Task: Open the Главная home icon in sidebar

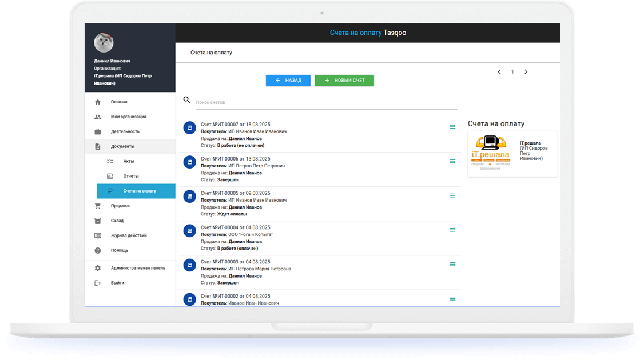Action: [97, 102]
